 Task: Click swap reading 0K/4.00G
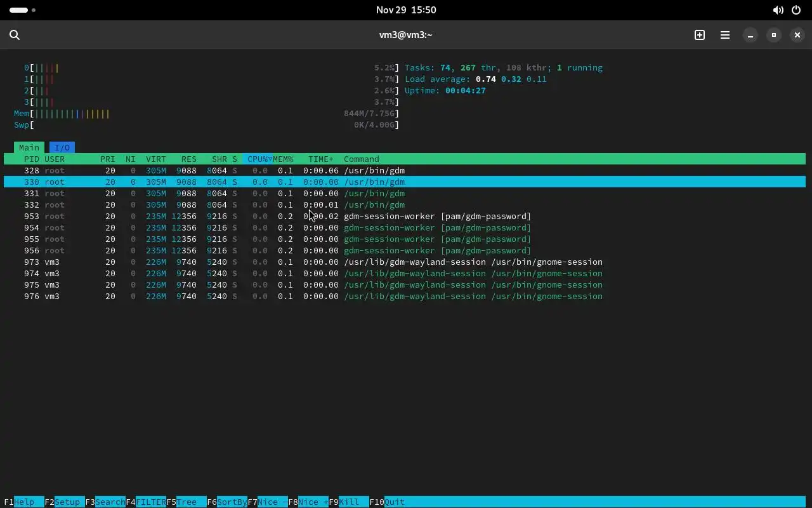(374, 125)
